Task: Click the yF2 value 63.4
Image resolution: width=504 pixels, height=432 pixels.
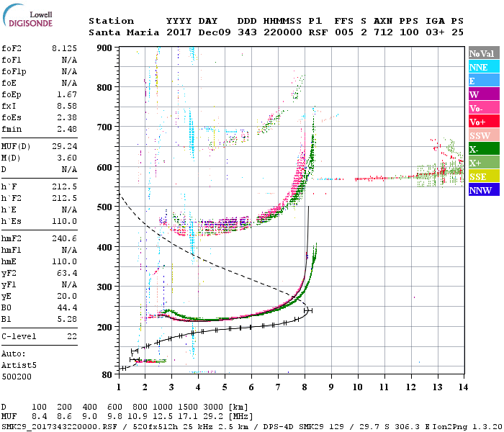Action: (x=67, y=273)
